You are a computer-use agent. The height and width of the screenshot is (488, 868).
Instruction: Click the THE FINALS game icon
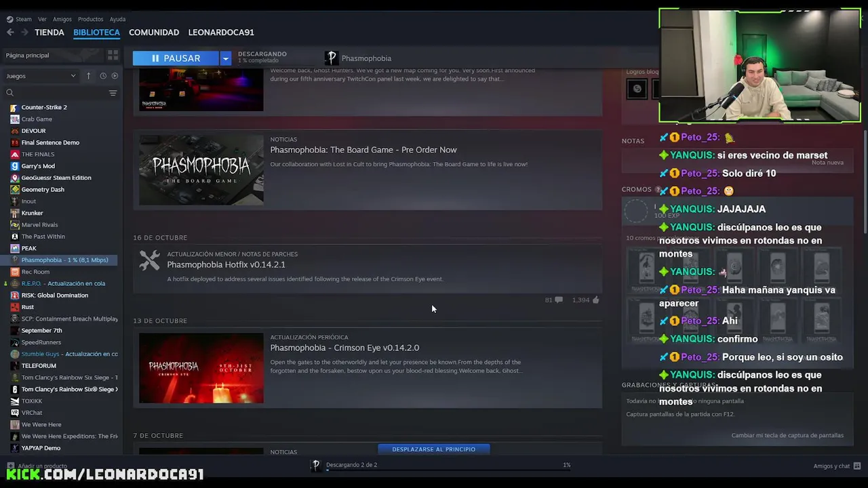tap(15, 154)
